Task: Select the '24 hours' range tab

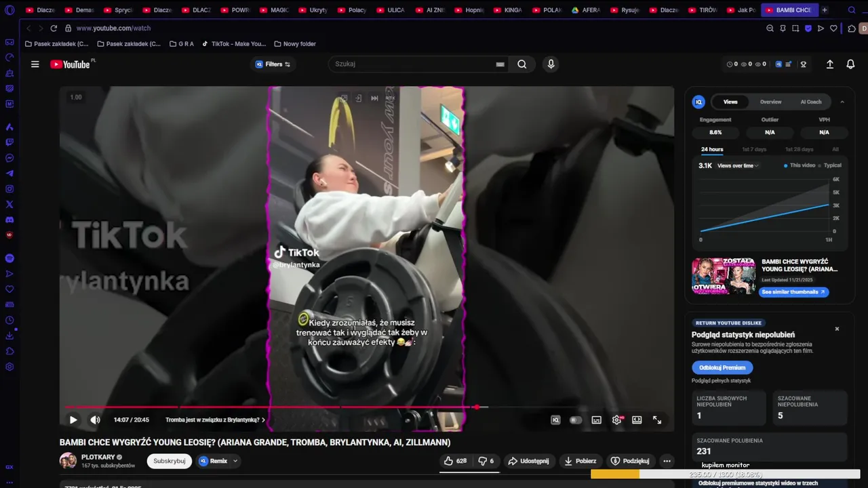Action: [x=712, y=149]
